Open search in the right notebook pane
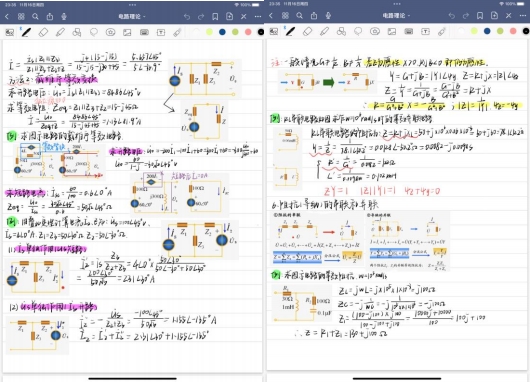Image resolution: width=530 pixels, height=382 pixels. point(299,16)
